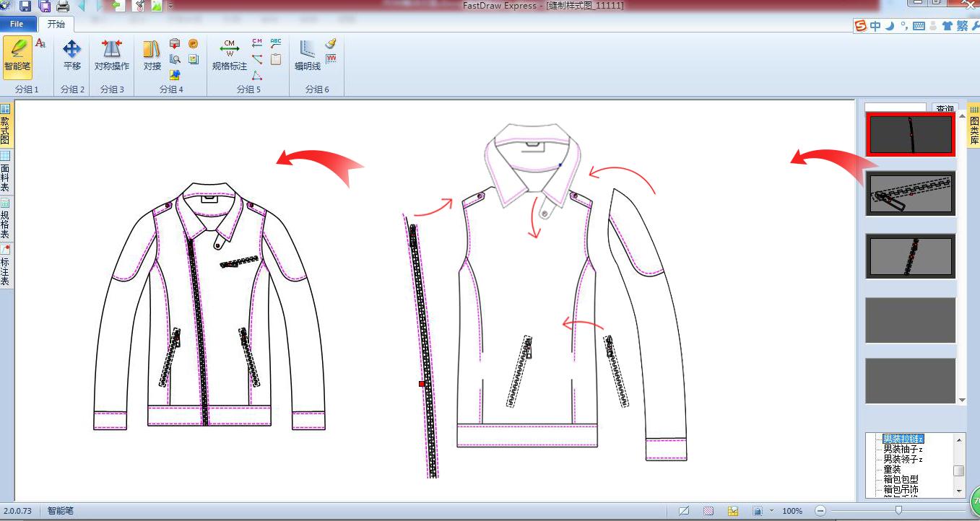This screenshot has height=521, width=980.
Task: Select the red-highlighted zipper thumbnail
Action: 911,134
